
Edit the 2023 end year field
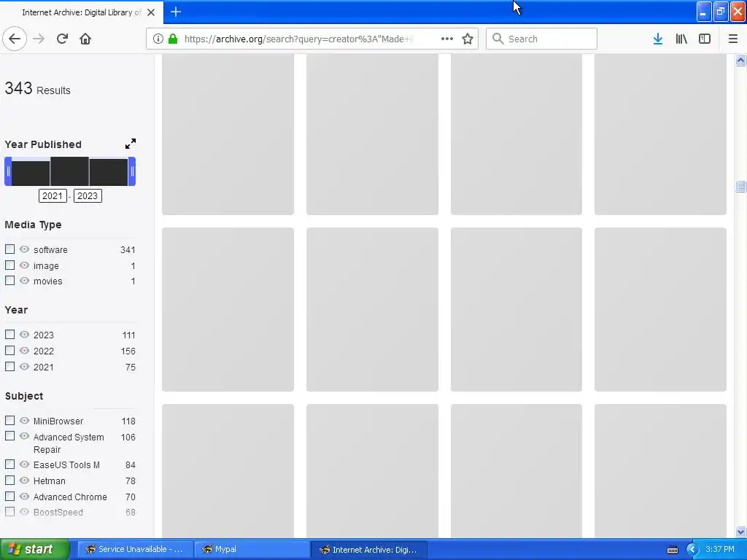(88, 195)
